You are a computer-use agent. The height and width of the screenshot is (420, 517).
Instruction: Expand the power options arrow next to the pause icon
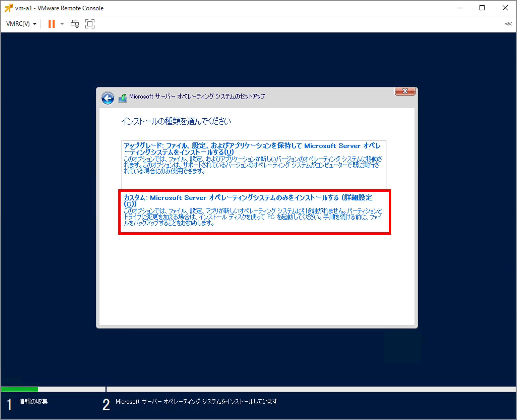[x=62, y=24]
